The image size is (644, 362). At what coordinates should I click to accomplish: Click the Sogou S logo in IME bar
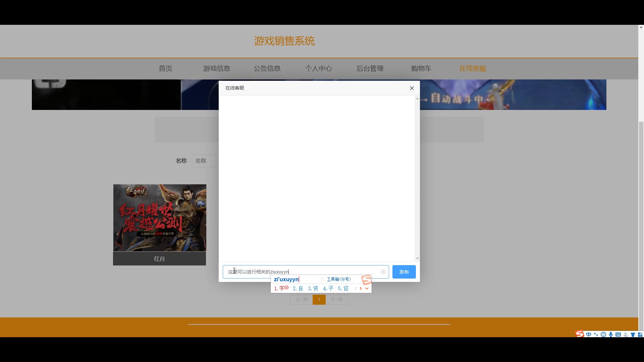point(580,334)
